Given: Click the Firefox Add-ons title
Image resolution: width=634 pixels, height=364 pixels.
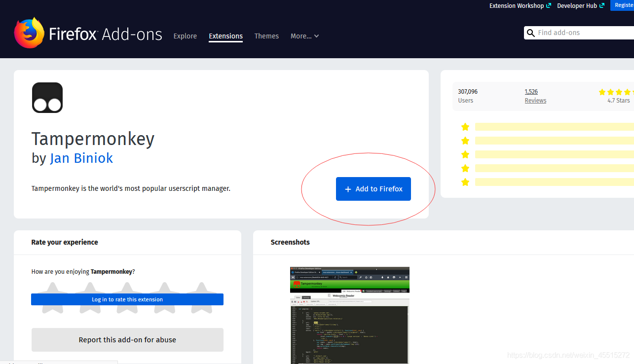Looking at the screenshot, I should click(x=106, y=34).
